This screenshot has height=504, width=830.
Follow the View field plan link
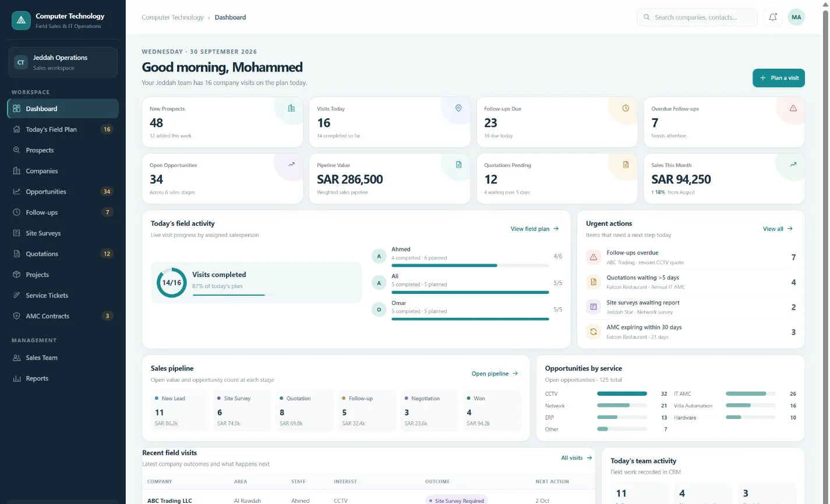[x=535, y=229]
